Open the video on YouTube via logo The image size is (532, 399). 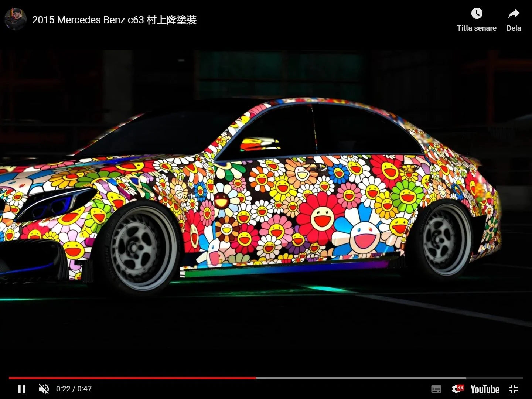coord(485,389)
